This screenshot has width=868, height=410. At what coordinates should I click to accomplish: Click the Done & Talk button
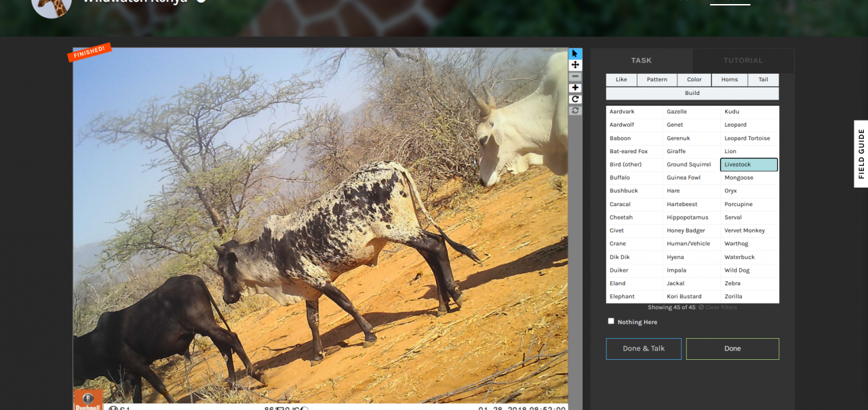point(644,348)
